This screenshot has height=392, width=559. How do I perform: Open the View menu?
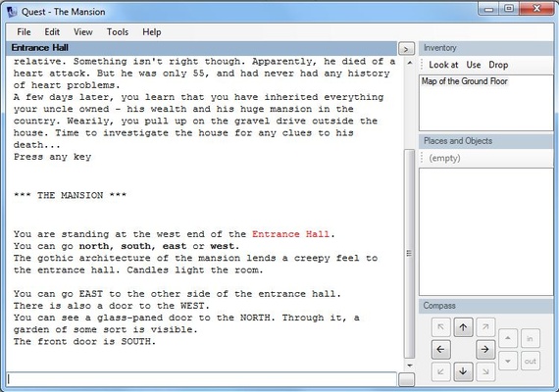click(x=83, y=32)
